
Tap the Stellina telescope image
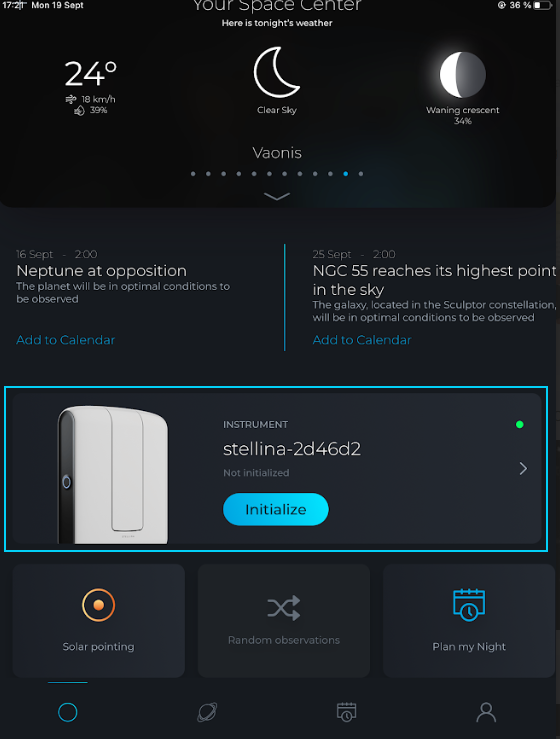pyautogui.click(x=113, y=475)
